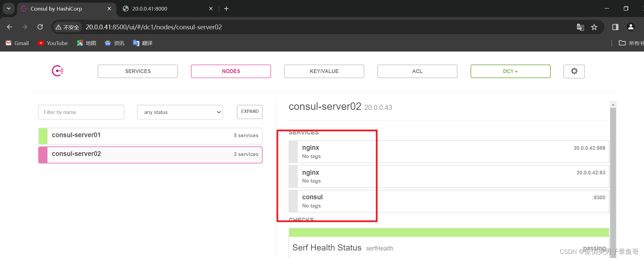Viewport: 644px width, 258px height.
Task: Reload the page with refresh icon
Action: pyautogui.click(x=40, y=27)
